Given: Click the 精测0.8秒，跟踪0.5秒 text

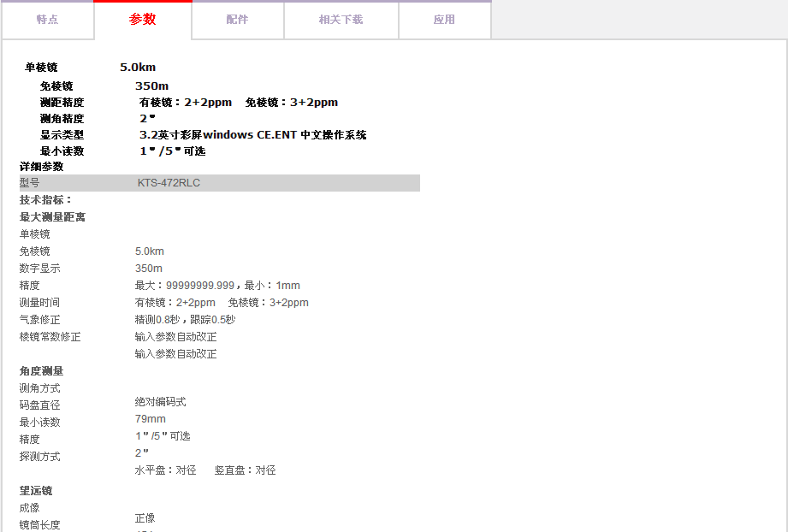Looking at the screenshot, I should [x=184, y=320].
